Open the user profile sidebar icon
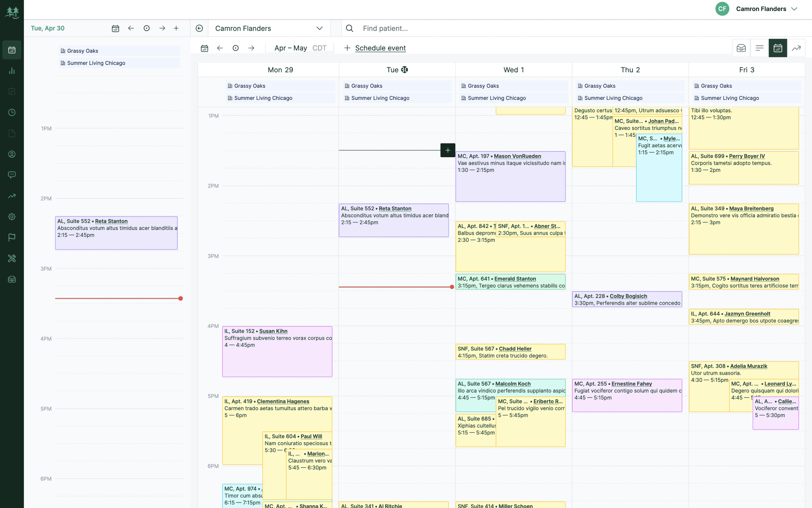Screen dimensions: 812x508 pyautogui.click(x=12, y=154)
